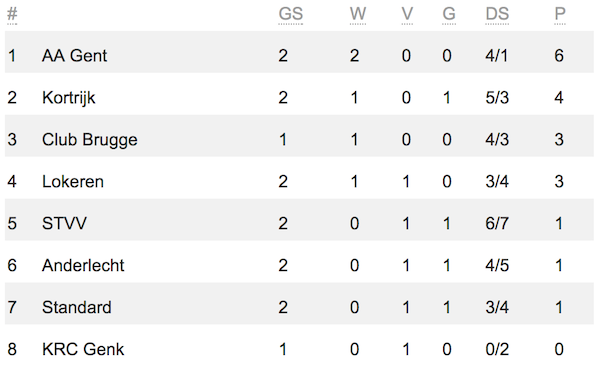Click STVV's 6/7 goal score
This screenshot has width=600, height=375.
(x=497, y=223)
